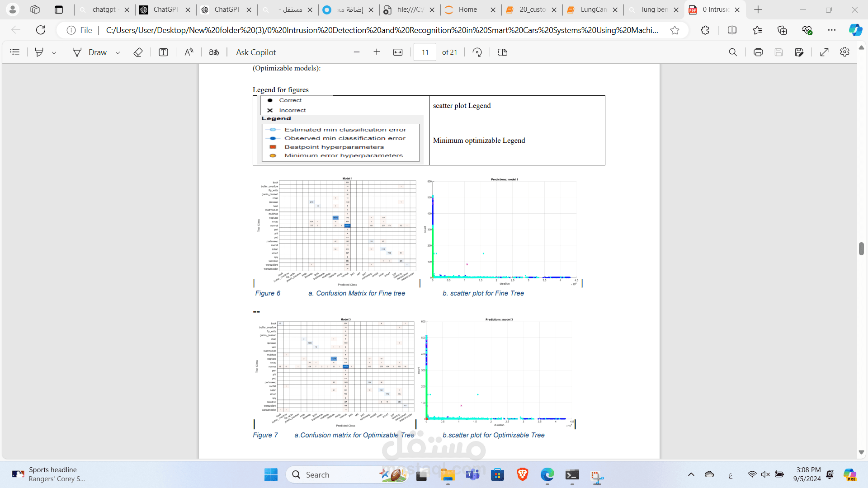868x488 pixels.
Task: Click the page number input field
Action: [425, 52]
